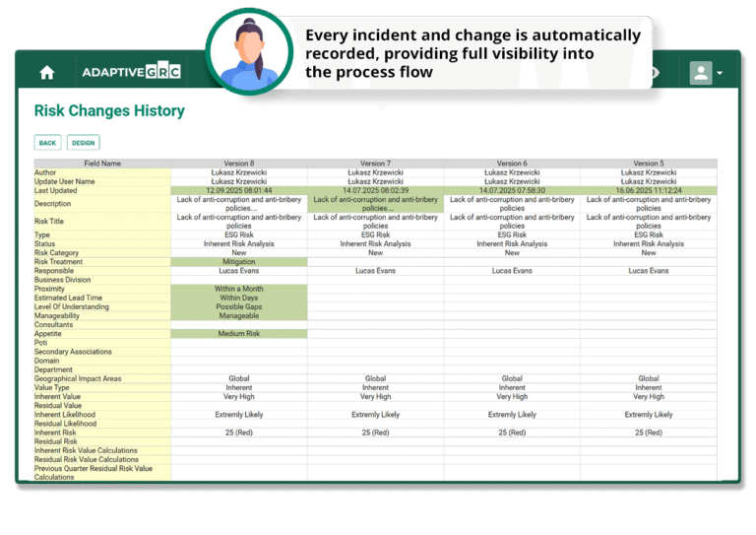Select timestamp 14.07.2025 08:02:39
The image size is (756, 535).
[x=375, y=190]
